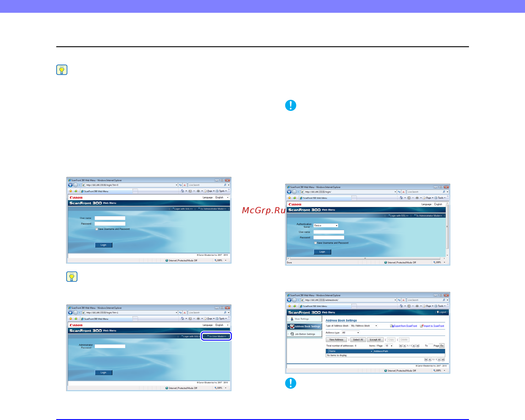Open Items / Page dropdown showing 10

[389, 346]
